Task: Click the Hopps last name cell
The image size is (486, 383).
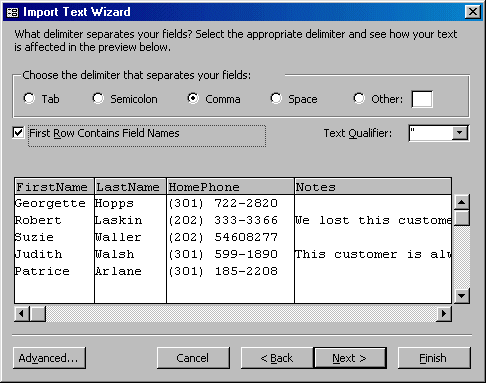Action: 114,203
